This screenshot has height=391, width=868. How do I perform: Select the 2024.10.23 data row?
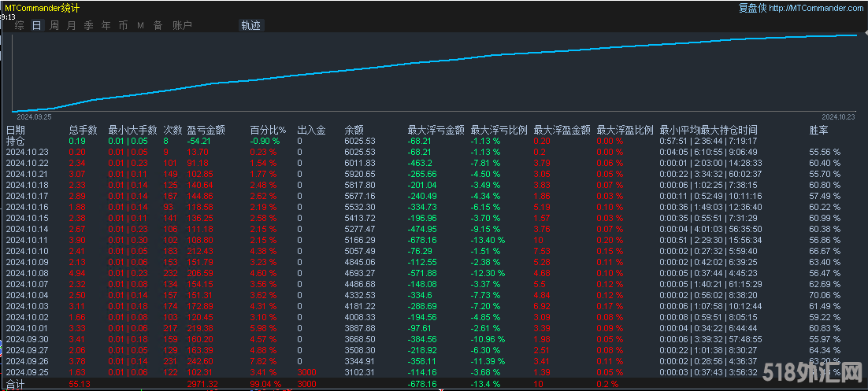(x=28, y=152)
